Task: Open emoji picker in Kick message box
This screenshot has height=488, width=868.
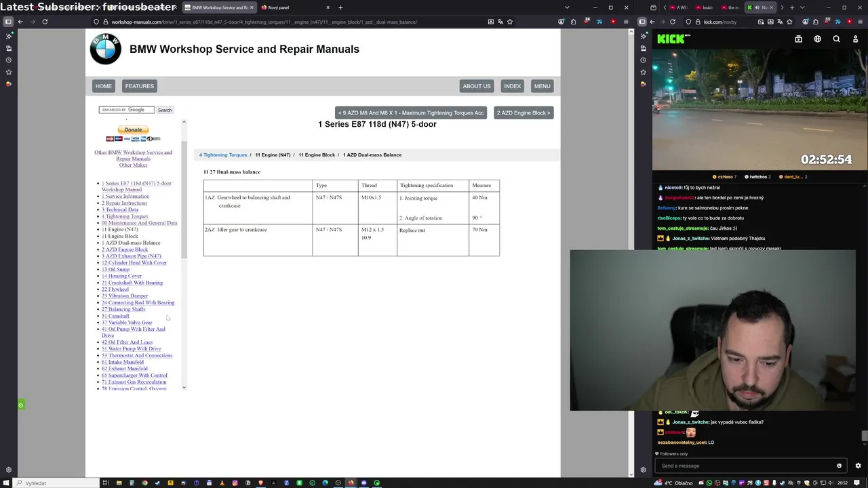Action: click(x=839, y=466)
